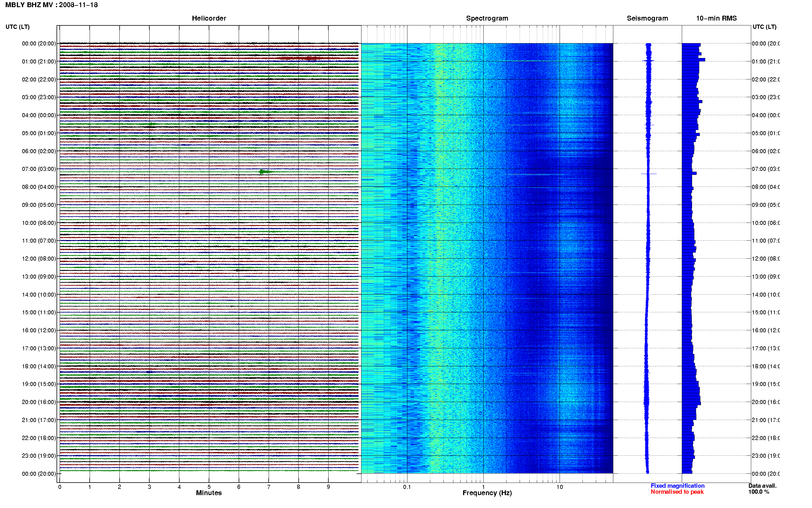Click the full time label '14:00 (10:00)'
This screenshot has height=508, width=812.
pos(39,295)
